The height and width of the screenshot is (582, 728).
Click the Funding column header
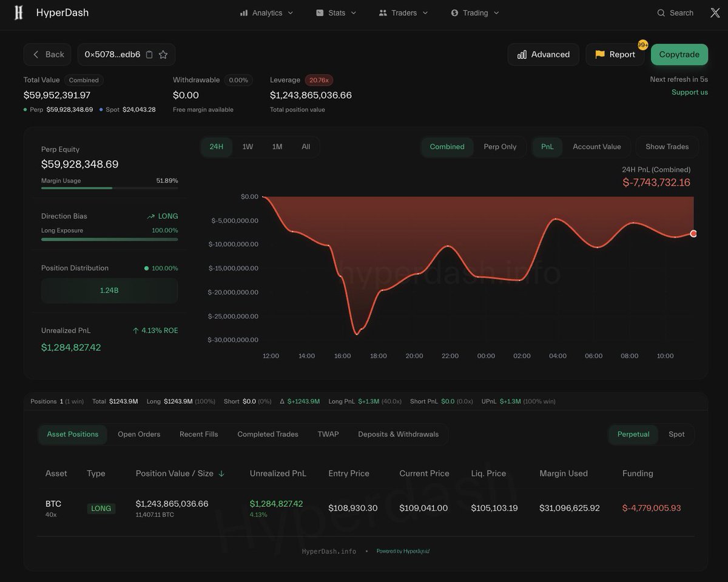coord(638,473)
